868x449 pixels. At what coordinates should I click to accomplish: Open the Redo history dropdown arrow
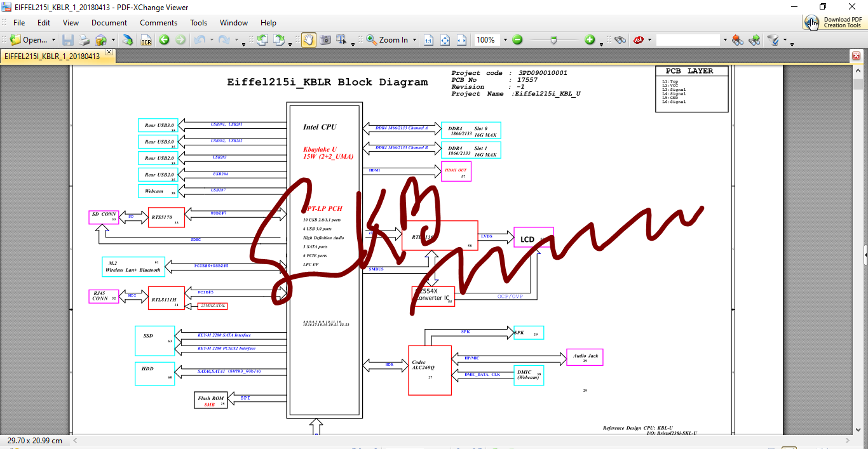236,40
